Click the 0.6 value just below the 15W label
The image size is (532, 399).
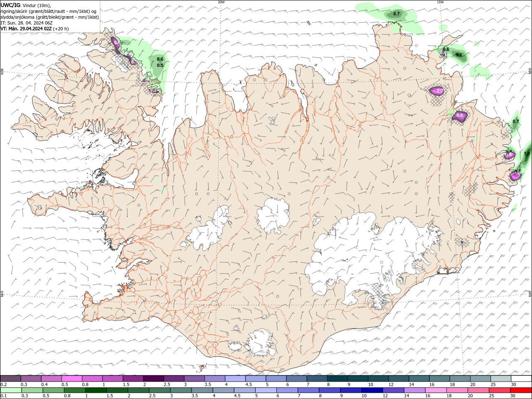click(446, 49)
